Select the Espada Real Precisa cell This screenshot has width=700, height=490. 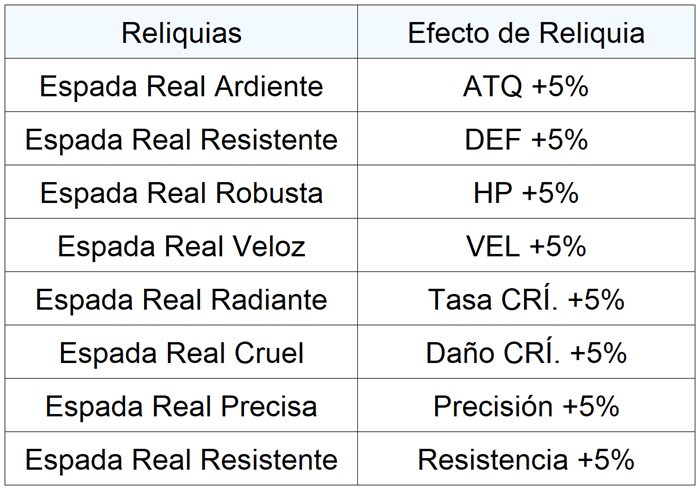pos(181,406)
